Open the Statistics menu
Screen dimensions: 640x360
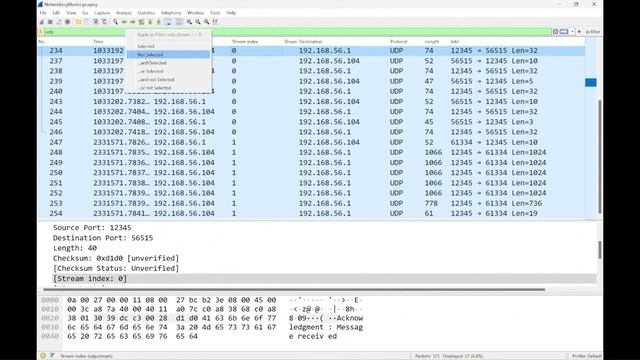(x=146, y=13)
